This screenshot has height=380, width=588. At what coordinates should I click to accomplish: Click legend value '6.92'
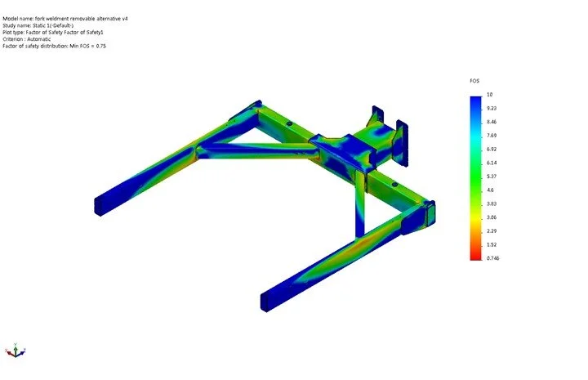(x=492, y=150)
